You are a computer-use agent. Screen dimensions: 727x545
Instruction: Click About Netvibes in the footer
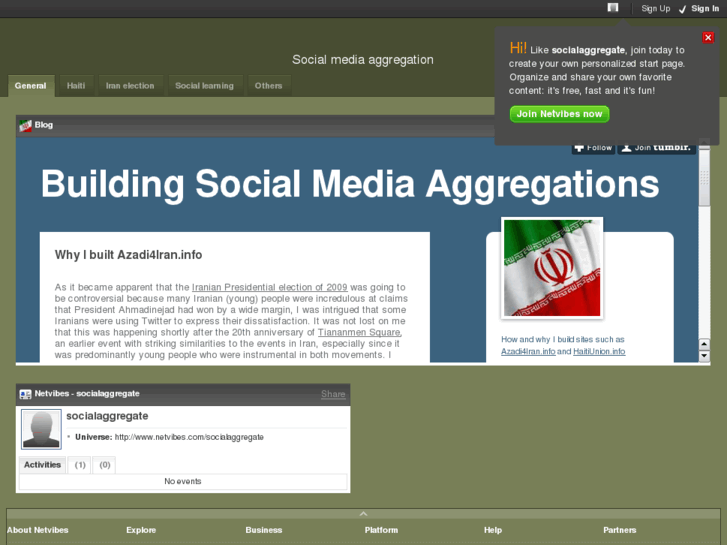click(38, 530)
